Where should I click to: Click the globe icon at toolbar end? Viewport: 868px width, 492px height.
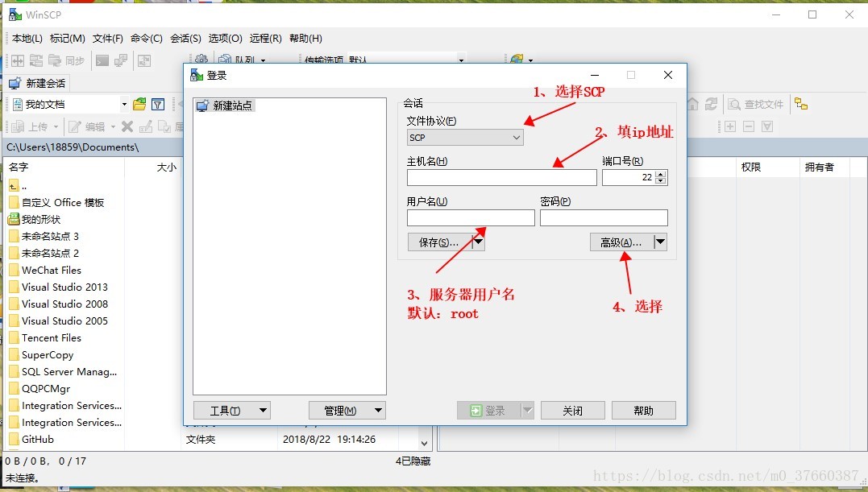(x=517, y=59)
